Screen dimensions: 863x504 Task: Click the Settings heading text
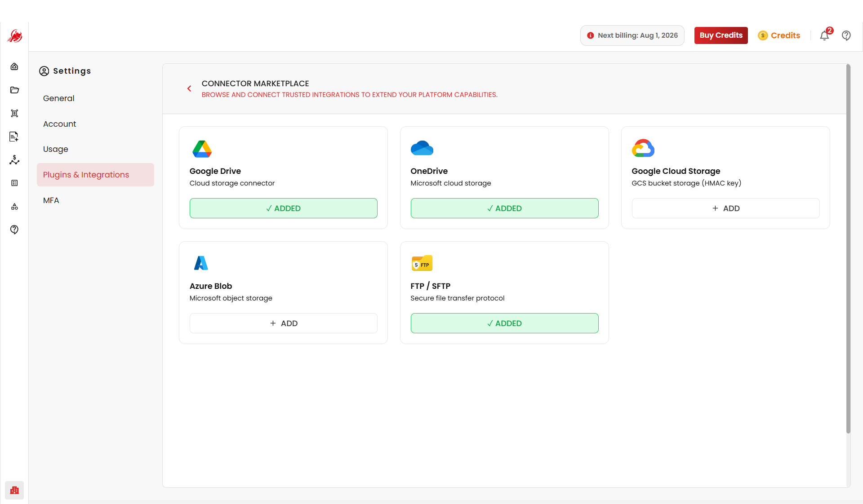[72, 71]
